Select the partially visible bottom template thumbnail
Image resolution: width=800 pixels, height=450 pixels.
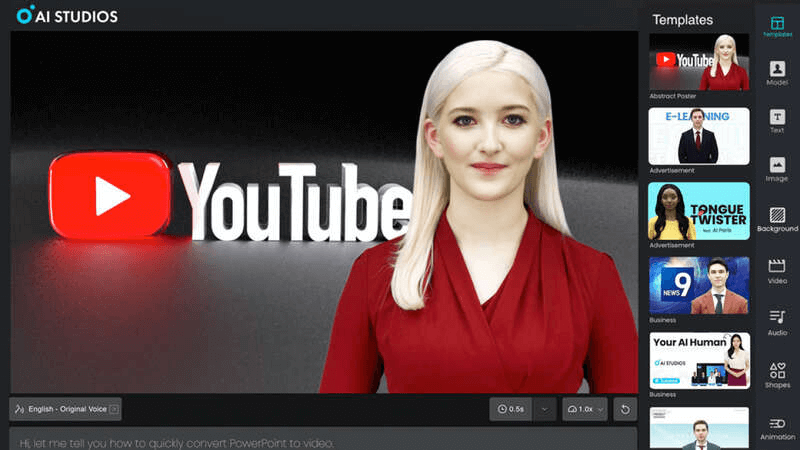[699, 428]
